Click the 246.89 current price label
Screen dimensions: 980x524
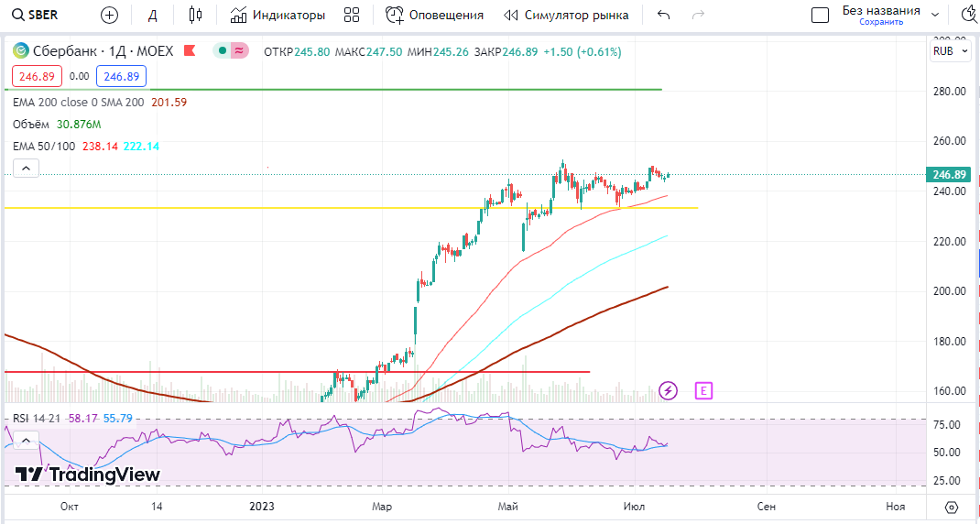point(949,174)
